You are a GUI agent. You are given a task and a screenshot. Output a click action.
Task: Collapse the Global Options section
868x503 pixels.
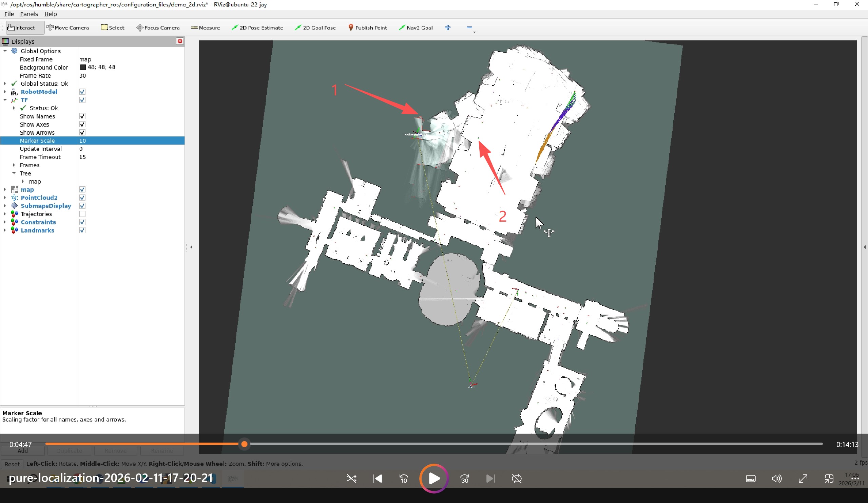pos(5,51)
